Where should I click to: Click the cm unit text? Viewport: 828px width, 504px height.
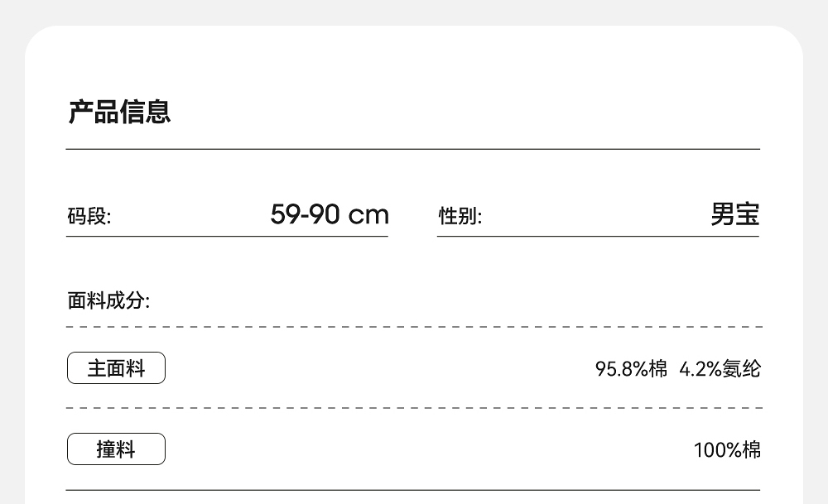[368, 215]
